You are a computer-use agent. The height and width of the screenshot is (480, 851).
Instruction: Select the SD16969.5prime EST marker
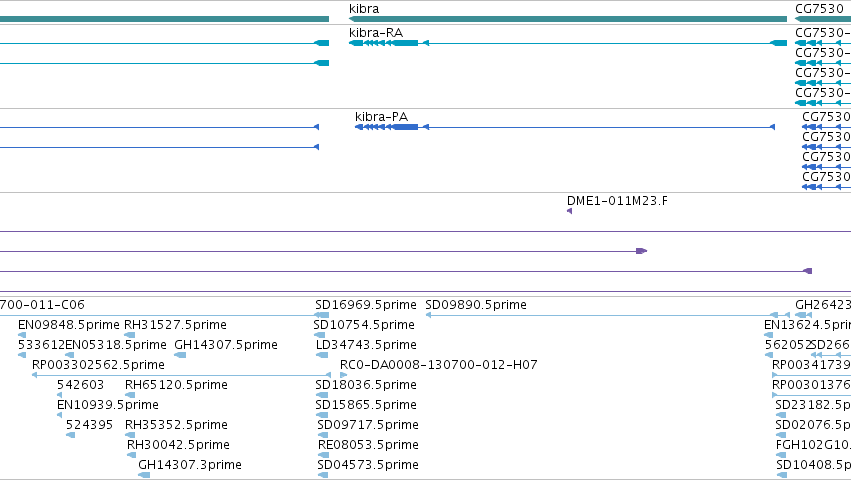coord(322,315)
